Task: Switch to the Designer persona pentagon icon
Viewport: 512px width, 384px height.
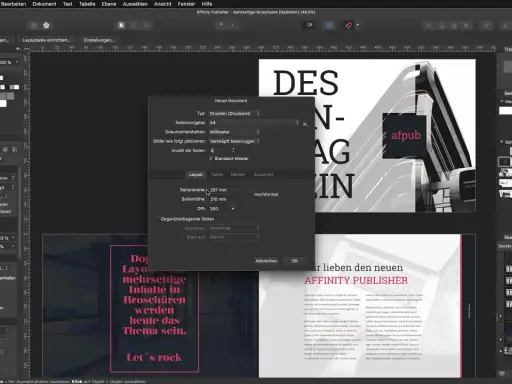Action: (x=46, y=25)
